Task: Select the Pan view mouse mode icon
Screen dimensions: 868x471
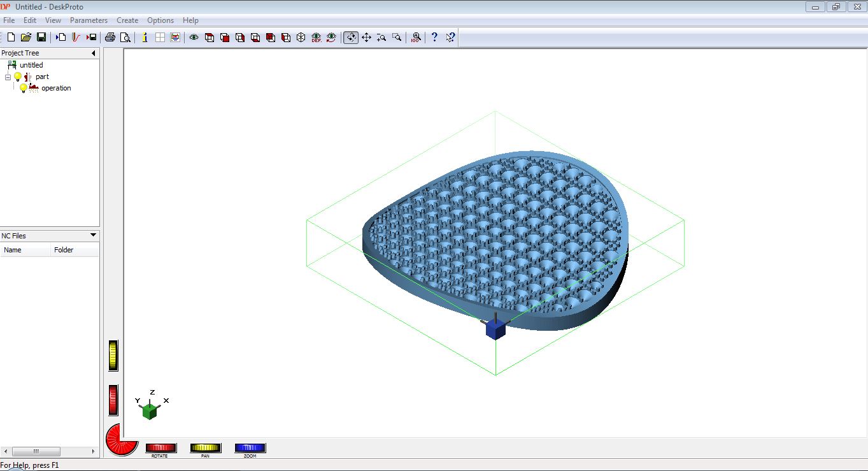Action: (366, 38)
